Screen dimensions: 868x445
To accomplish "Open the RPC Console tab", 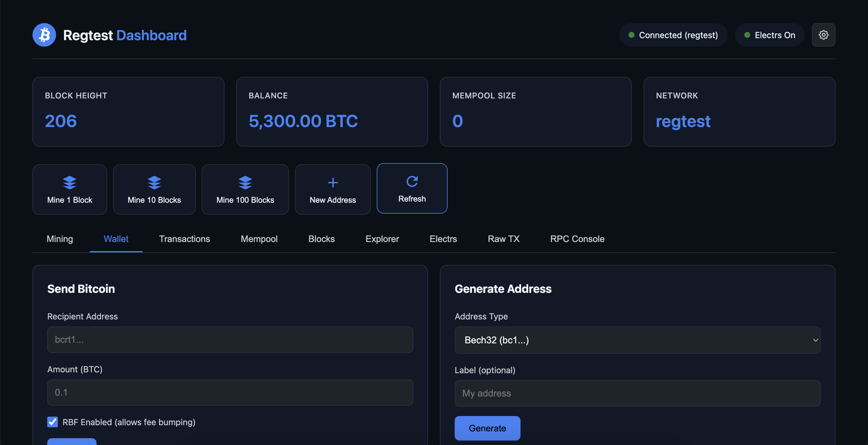I will [x=577, y=239].
